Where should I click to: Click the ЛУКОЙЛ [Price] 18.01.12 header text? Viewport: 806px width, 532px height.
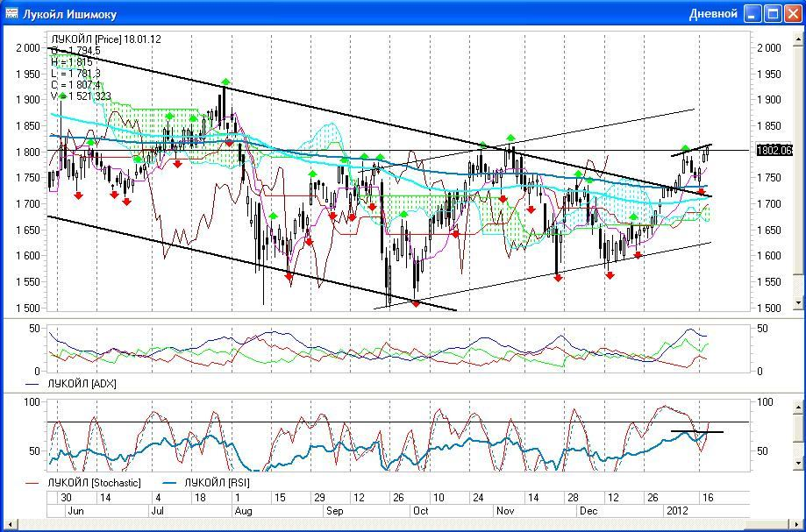click(x=106, y=39)
